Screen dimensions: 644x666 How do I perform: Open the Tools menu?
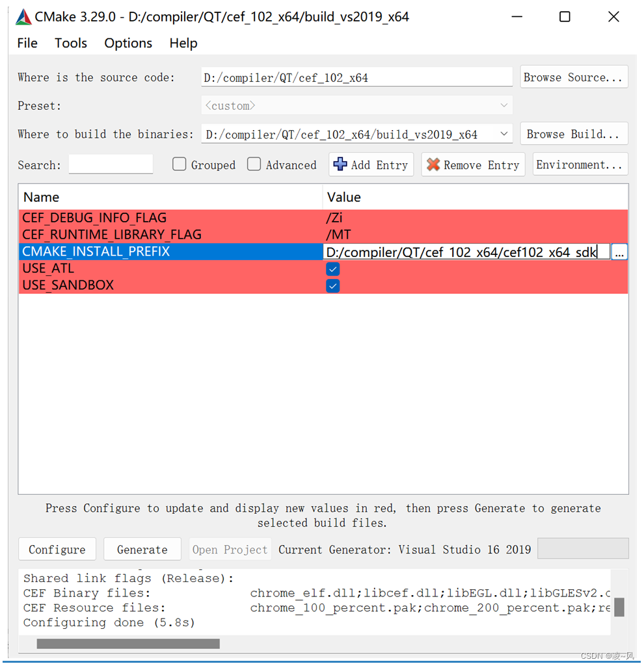[x=70, y=43]
